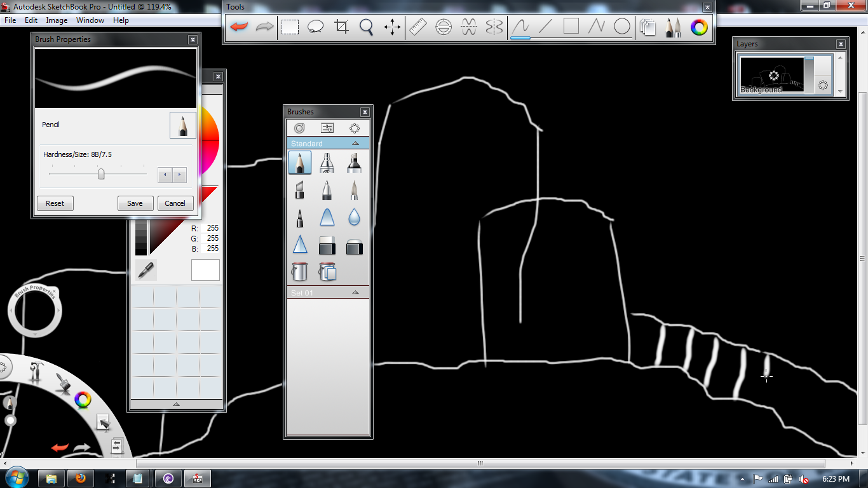This screenshot has width=868, height=488.
Task: Decrease brush size with left stepper arrow
Action: click(165, 175)
